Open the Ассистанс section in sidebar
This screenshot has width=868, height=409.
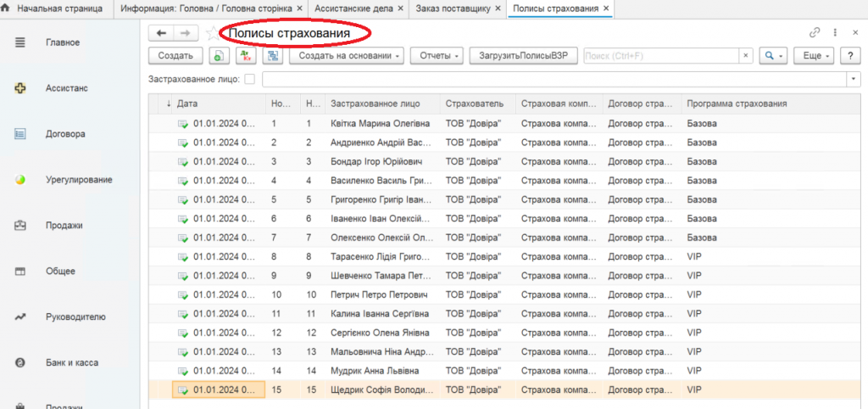[67, 87]
